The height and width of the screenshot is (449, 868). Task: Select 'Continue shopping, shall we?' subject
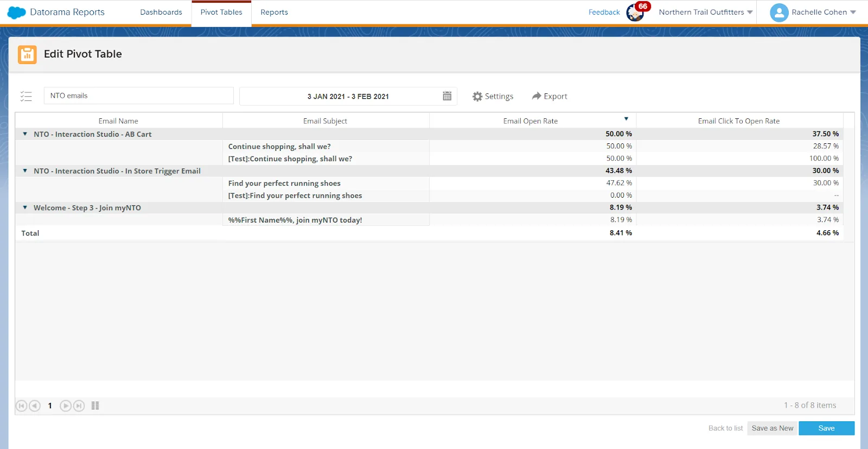[x=279, y=147]
